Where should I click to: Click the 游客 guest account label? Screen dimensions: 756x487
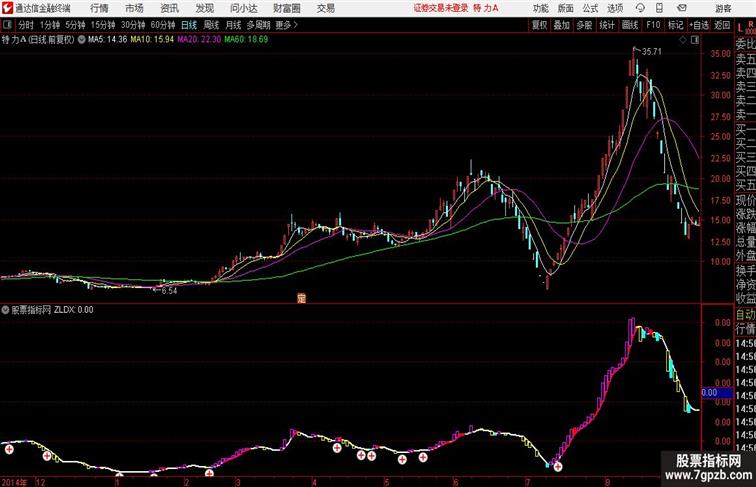[723, 8]
